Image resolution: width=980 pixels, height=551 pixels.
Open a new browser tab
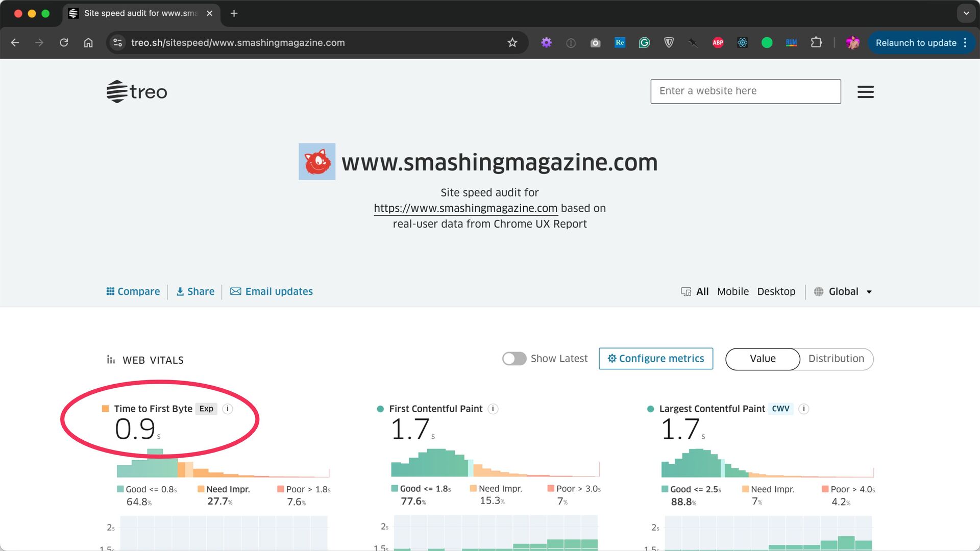[x=234, y=13]
